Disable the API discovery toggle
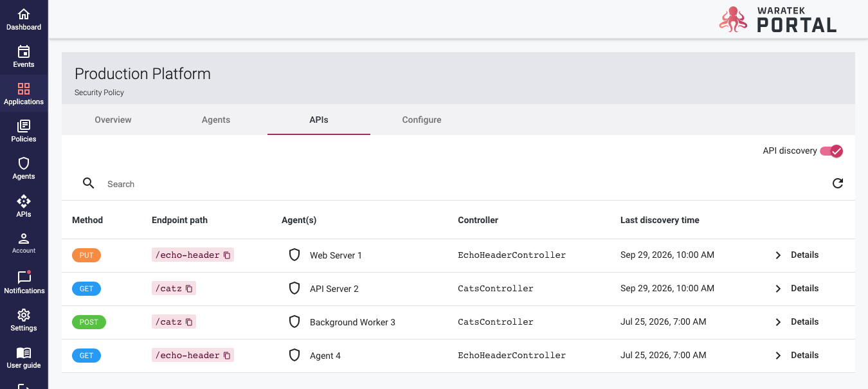The height and width of the screenshot is (389, 868). (x=831, y=151)
